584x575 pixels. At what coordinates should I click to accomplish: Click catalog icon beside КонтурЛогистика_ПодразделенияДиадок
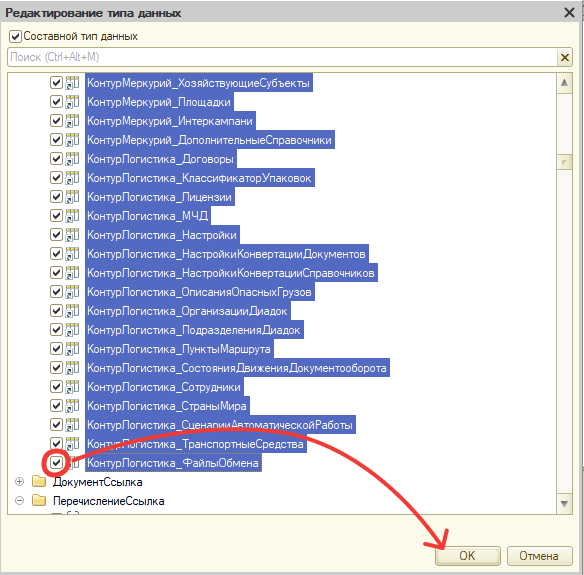click(x=73, y=330)
